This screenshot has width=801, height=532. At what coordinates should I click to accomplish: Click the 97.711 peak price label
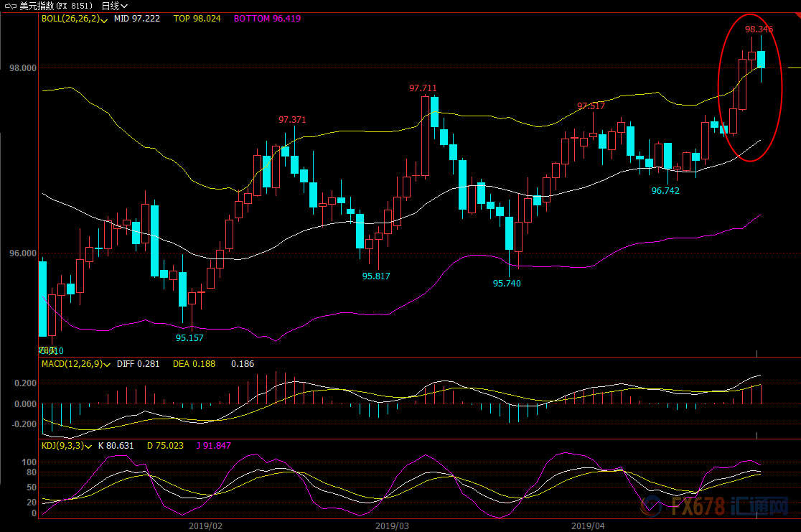click(423, 88)
